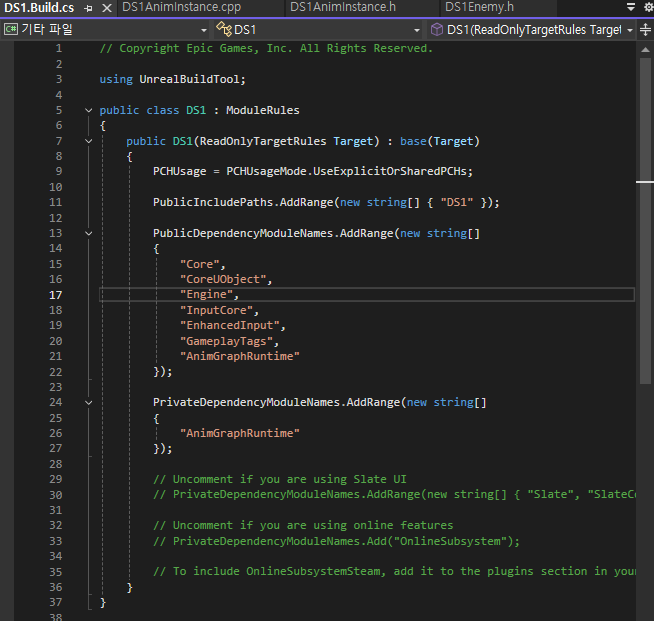The image size is (654, 621).
Task: Close the DS1.Build.cs tab
Action: click(x=107, y=8)
